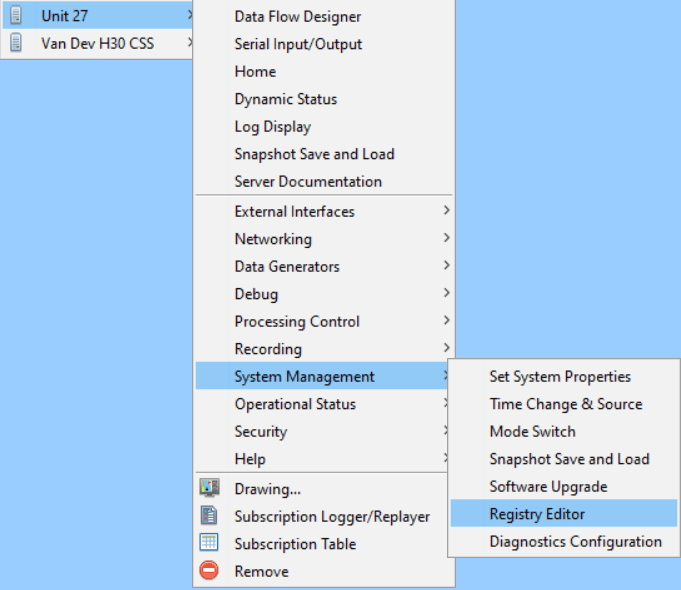681x590 pixels.
Task: Select Serial Input/Output menu item
Action: click(298, 44)
